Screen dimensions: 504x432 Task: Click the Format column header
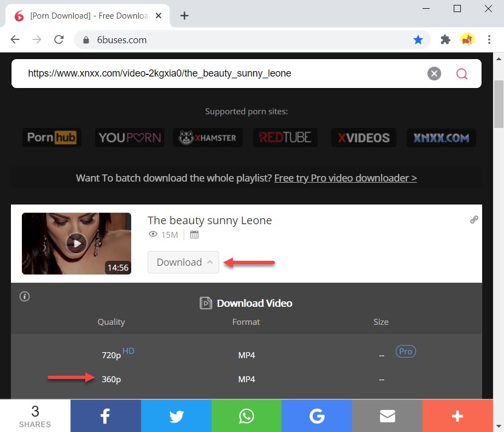pos(246,322)
